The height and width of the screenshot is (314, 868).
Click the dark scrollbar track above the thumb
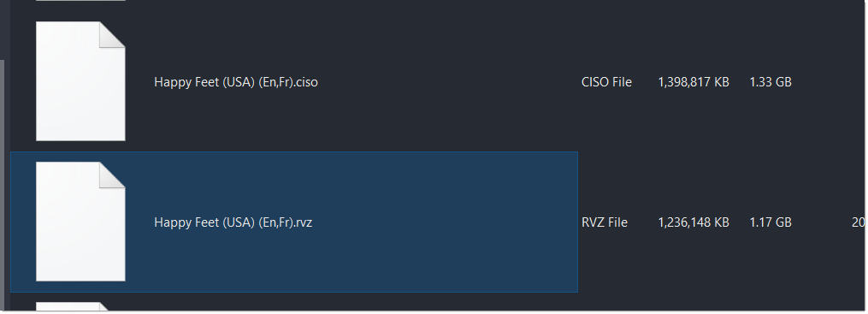[x=3, y=29]
